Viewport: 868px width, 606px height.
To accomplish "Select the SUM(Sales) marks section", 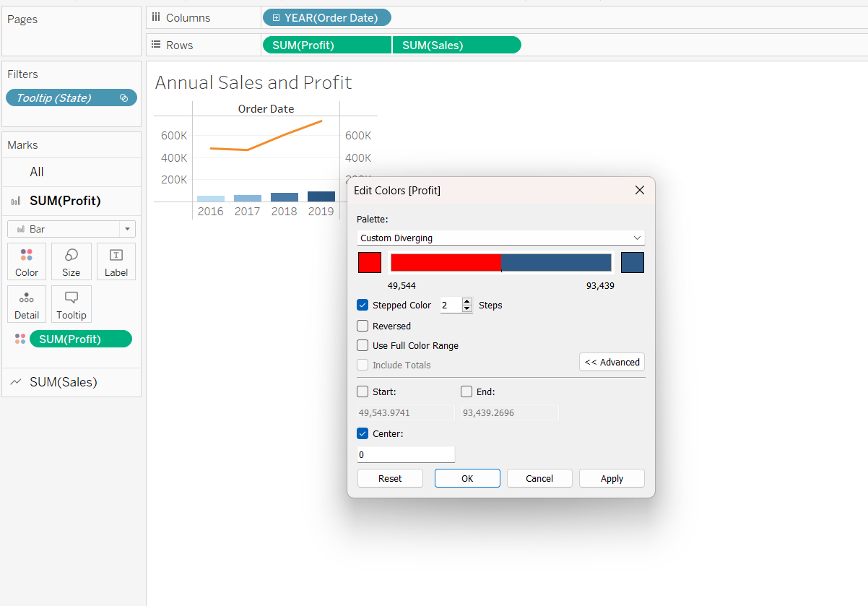I will [x=64, y=382].
